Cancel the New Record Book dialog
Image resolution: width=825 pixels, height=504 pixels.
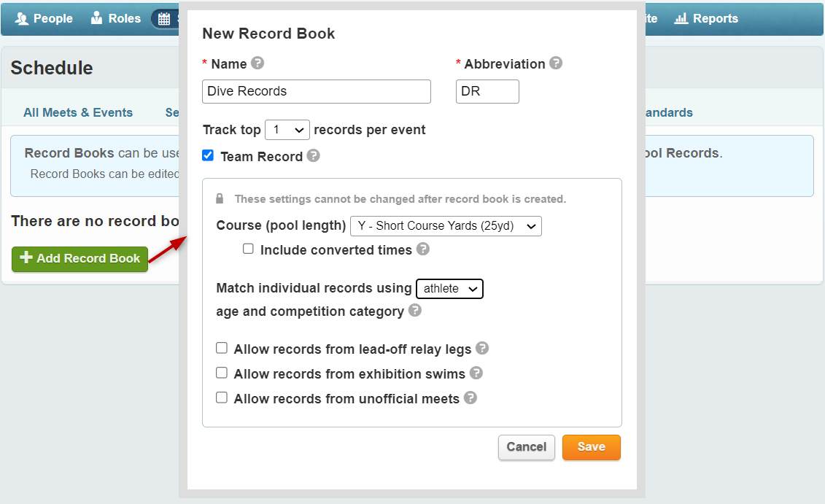526,447
